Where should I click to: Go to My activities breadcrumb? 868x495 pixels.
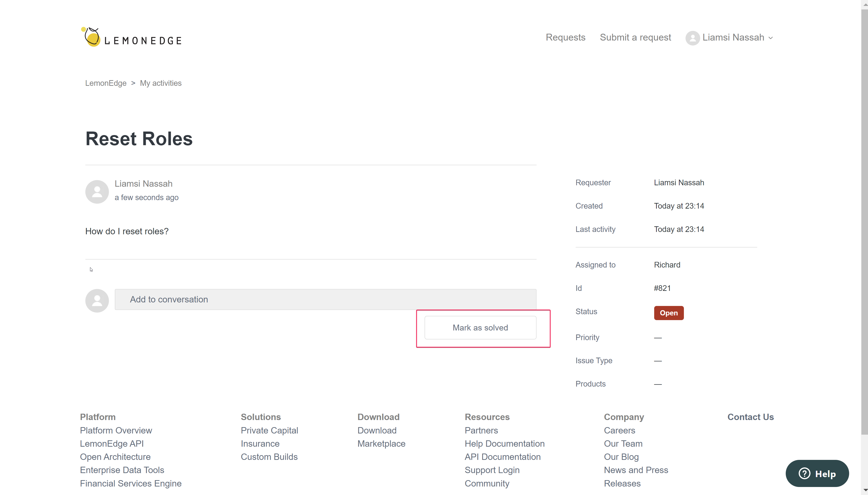(x=161, y=83)
